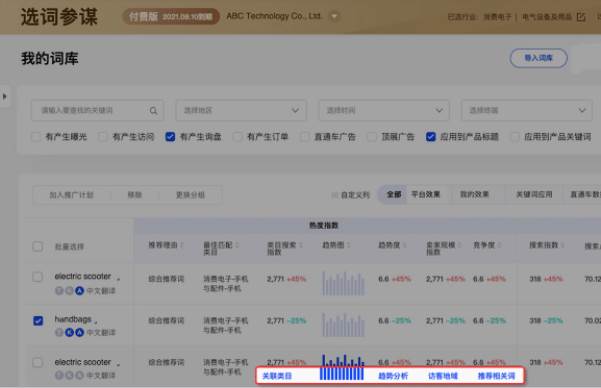Screen dimensions: 601x388
Task: Sort by the 趋势度 column sort icon
Action: click(404, 245)
